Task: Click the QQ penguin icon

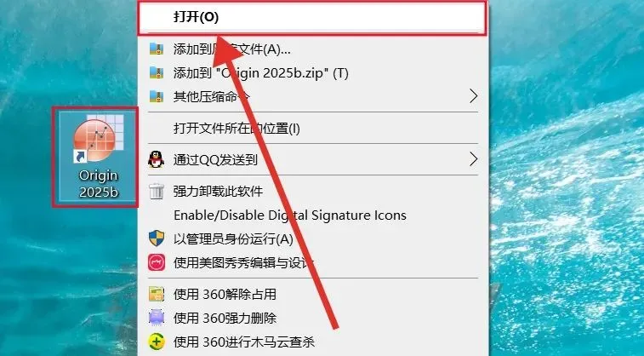Action: tap(156, 159)
